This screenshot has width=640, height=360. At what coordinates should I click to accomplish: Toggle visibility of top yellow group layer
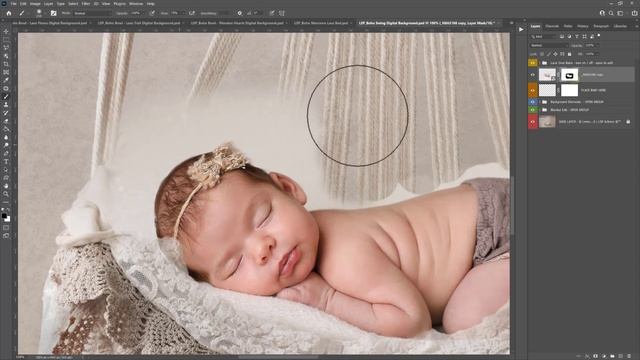[x=533, y=63]
